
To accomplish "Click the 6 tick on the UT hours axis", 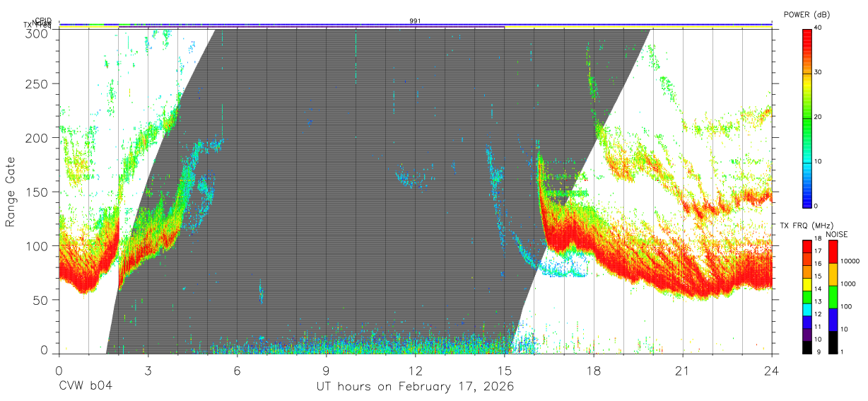I will (237, 371).
